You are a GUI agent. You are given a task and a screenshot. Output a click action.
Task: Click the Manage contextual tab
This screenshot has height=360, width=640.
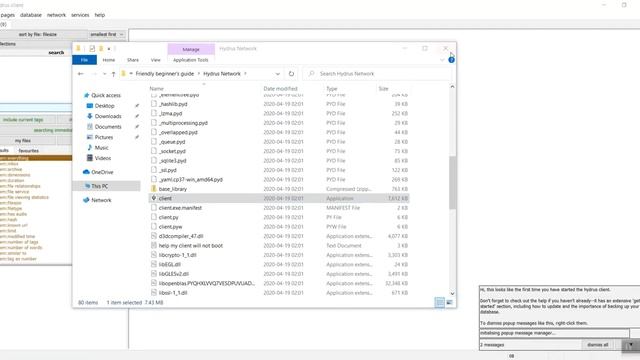tap(191, 49)
